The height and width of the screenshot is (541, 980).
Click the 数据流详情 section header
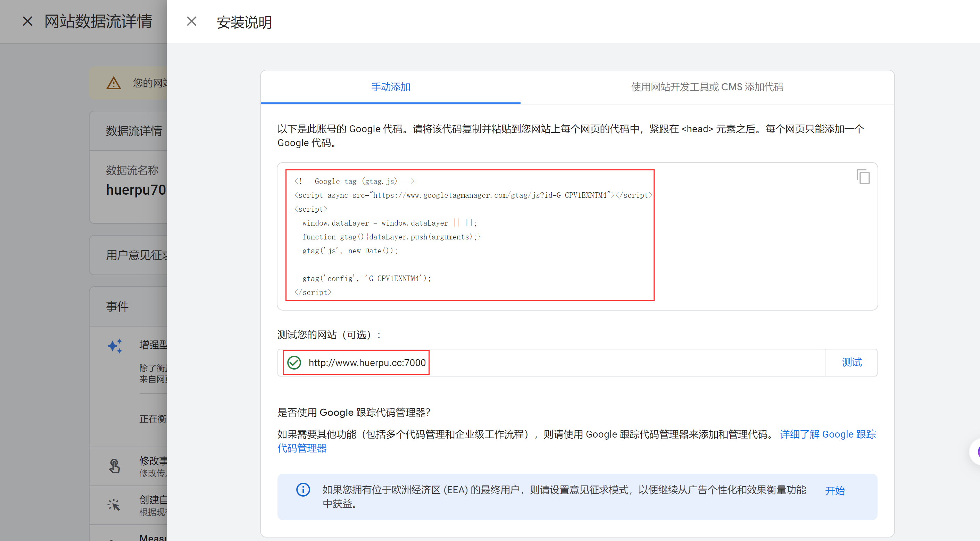coord(134,131)
